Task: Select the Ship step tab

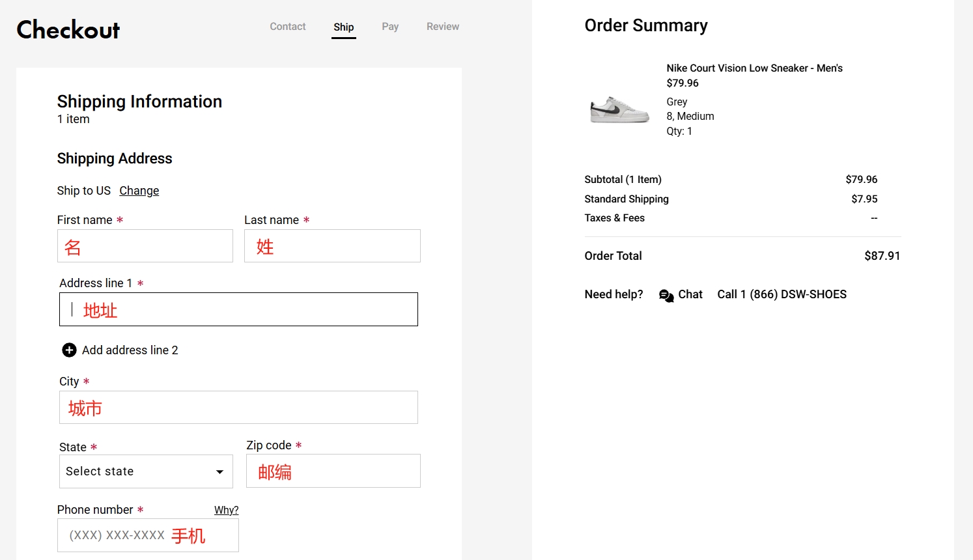Action: pos(343,27)
